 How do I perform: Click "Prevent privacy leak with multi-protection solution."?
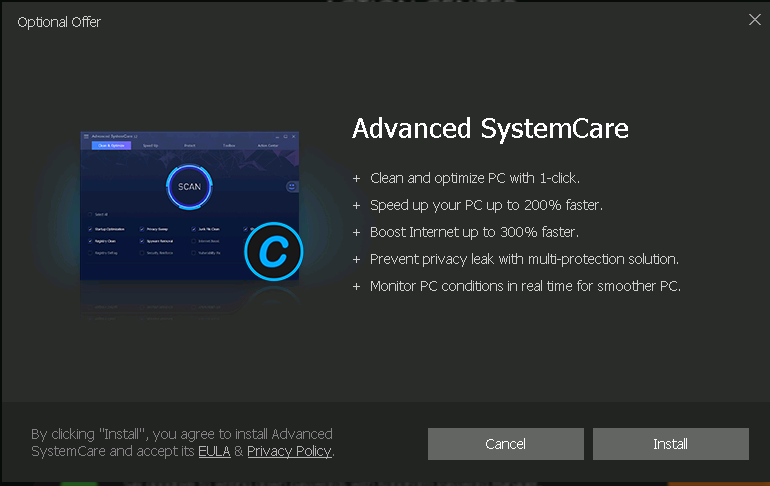coord(524,259)
